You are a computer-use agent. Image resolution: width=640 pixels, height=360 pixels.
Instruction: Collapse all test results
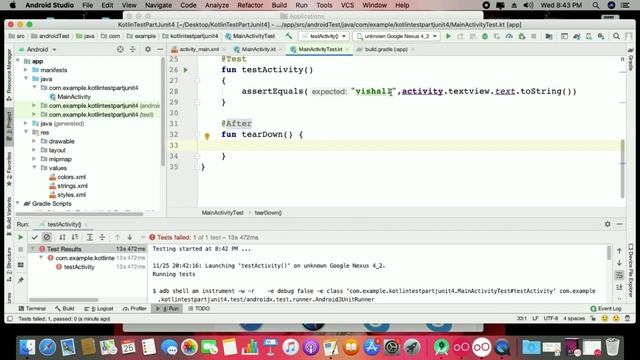point(102,237)
